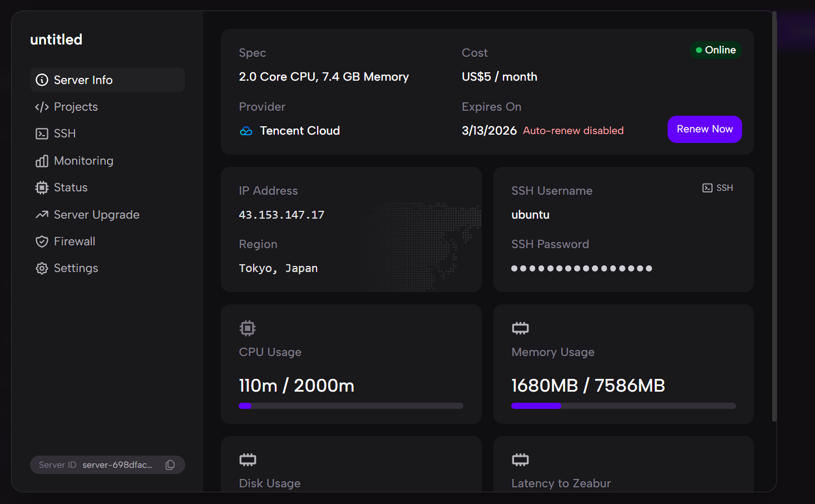Click the Memory Usage progress bar

(623, 406)
